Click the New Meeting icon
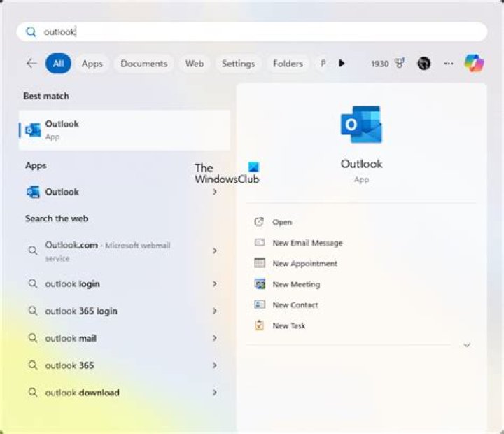 260,284
